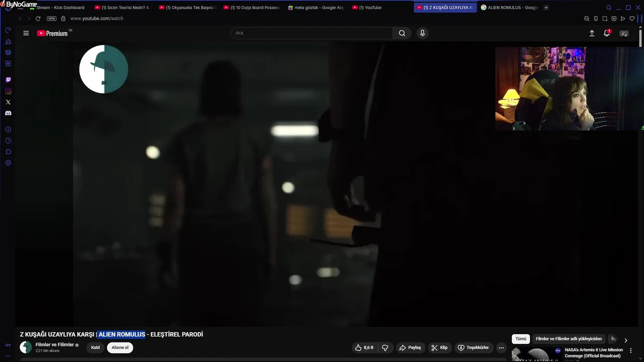Click the zoom-out magnifier in address bar
This screenshot has width=644, height=362.
587,19
